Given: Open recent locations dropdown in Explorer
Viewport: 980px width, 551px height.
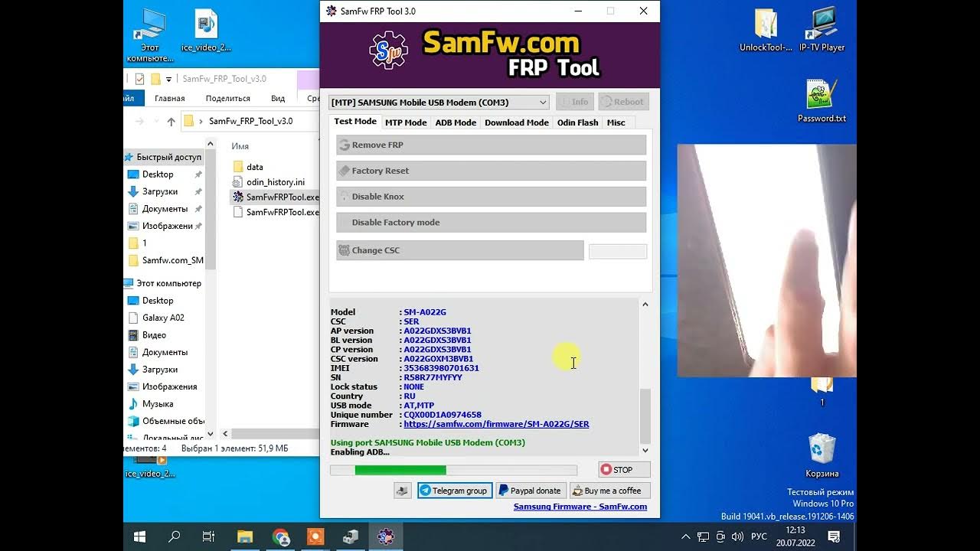Looking at the screenshot, I should (155, 122).
